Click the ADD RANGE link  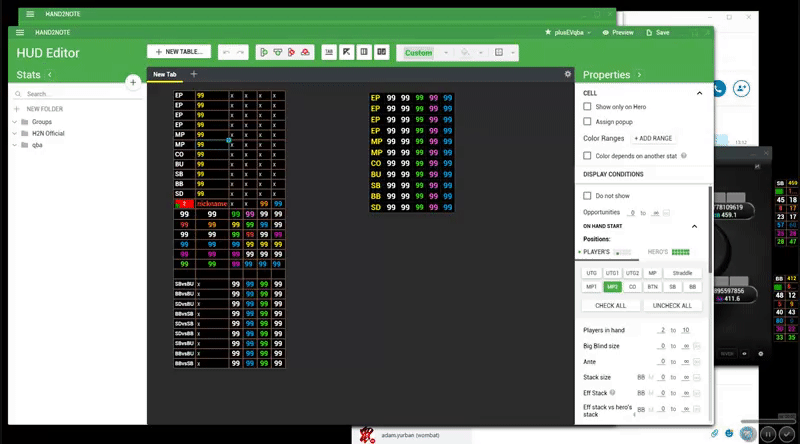(x=653, y=138)
